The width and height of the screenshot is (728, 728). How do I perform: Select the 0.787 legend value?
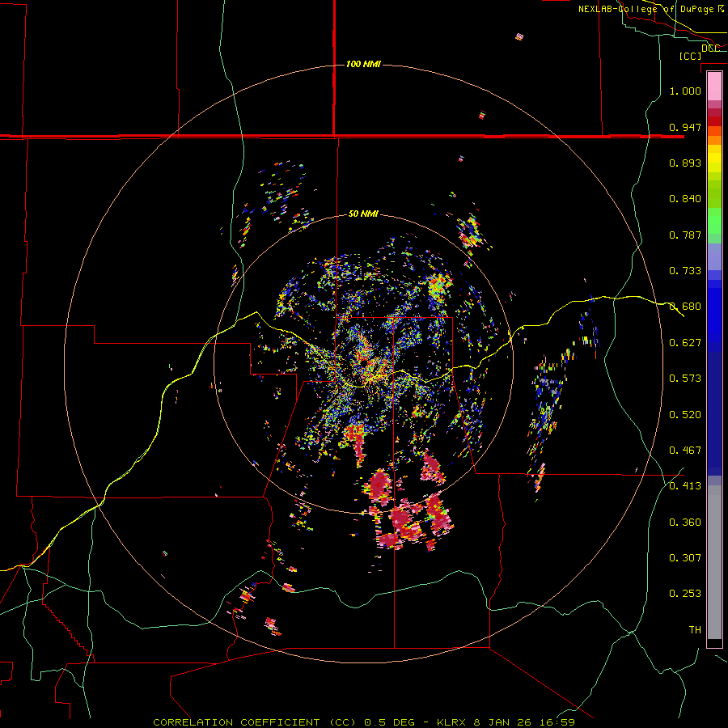click(x=685, y=235)
